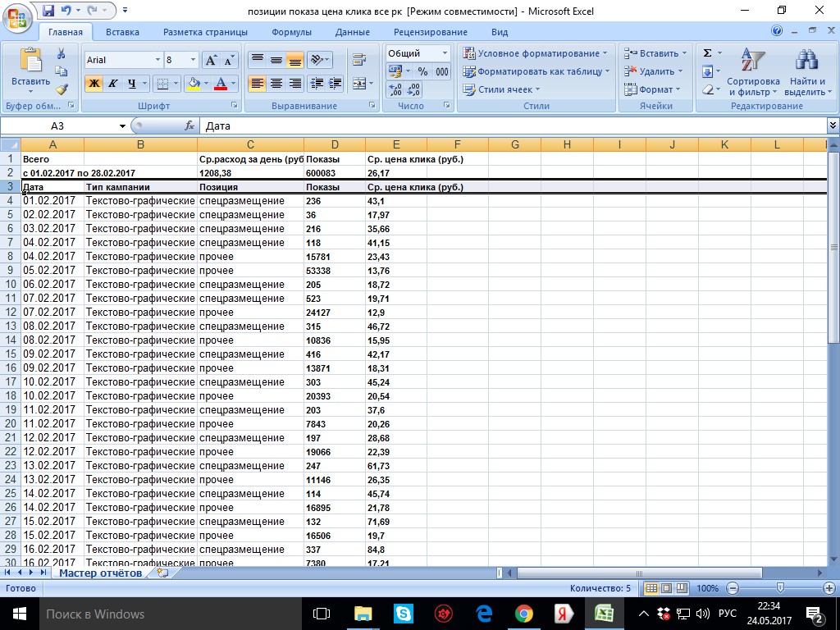Expand the formula bar chevron
Viewport: 840px width, 630px height.
coord(833,126)
